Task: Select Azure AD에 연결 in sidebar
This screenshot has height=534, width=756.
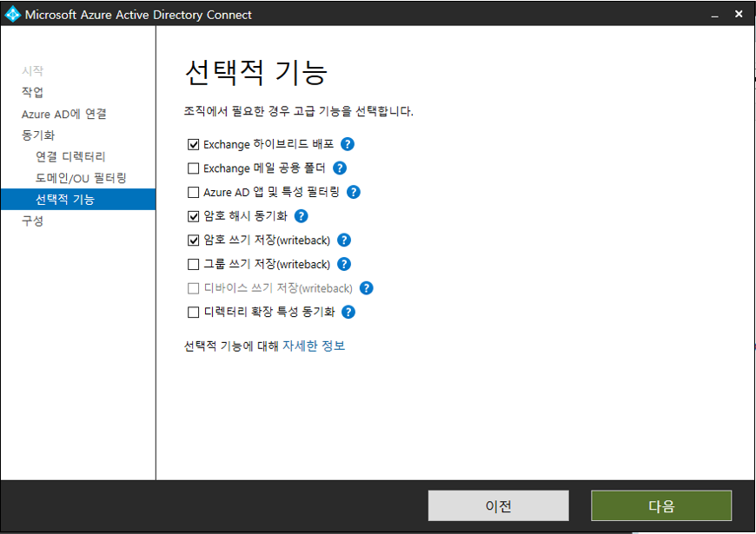Action: pyautogui.click(x=63, y=114)
